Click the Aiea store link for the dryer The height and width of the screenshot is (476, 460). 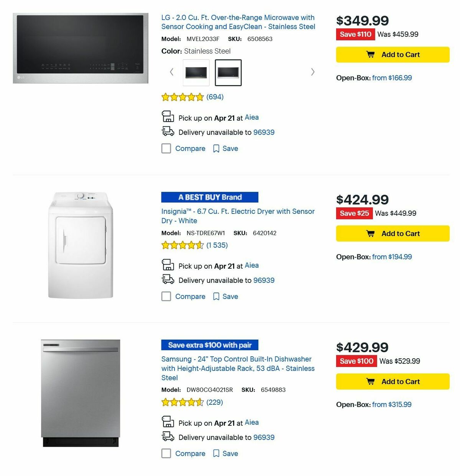coord(251,265)
